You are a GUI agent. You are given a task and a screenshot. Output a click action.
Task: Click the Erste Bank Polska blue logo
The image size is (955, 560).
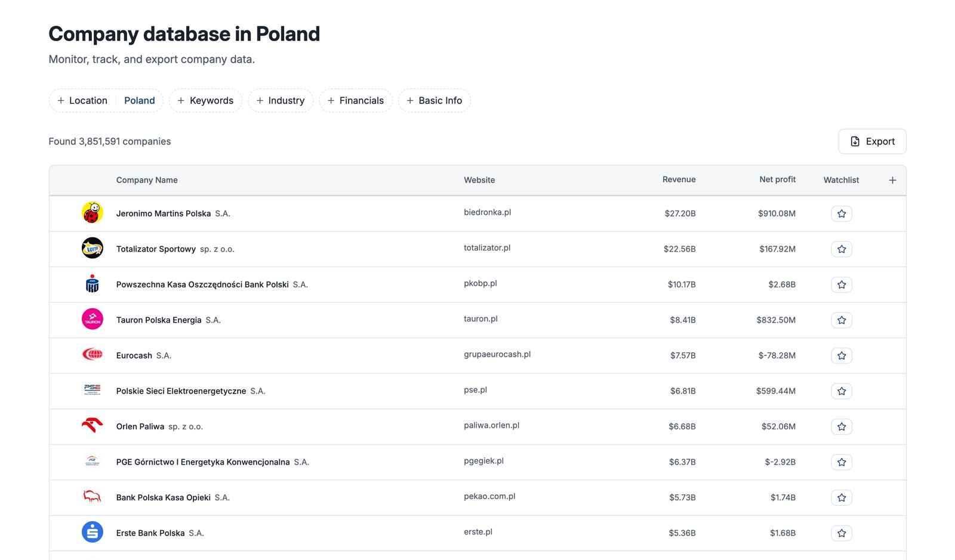93,532
